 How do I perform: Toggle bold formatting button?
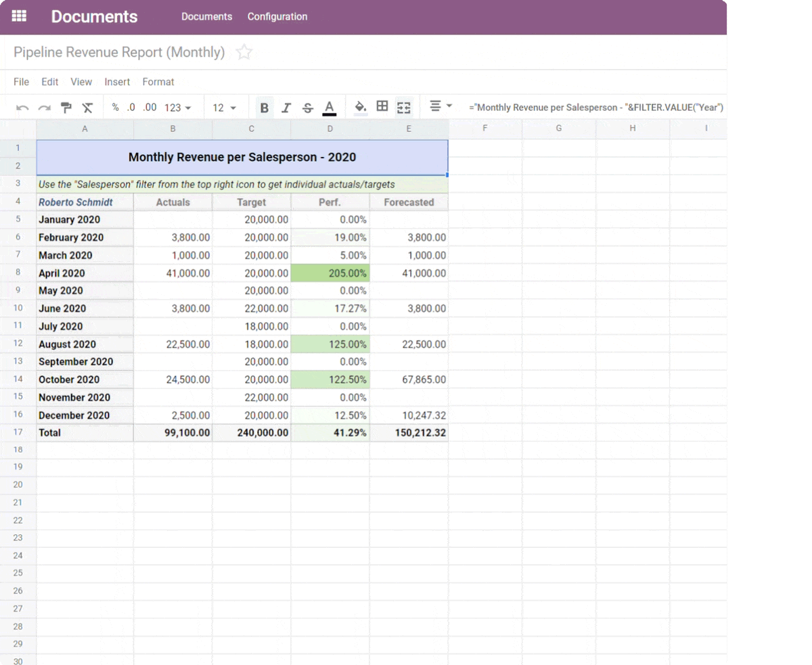point(265,108)
